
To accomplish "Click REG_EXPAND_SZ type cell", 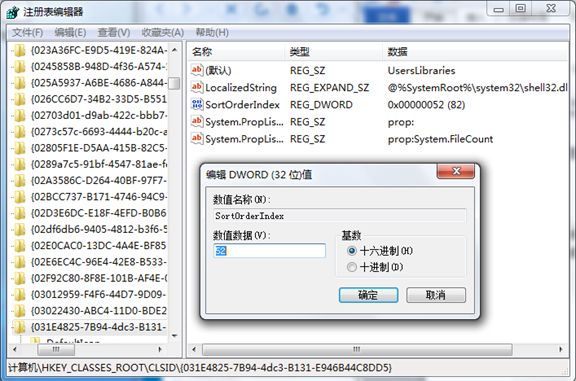I will [330, 87].
